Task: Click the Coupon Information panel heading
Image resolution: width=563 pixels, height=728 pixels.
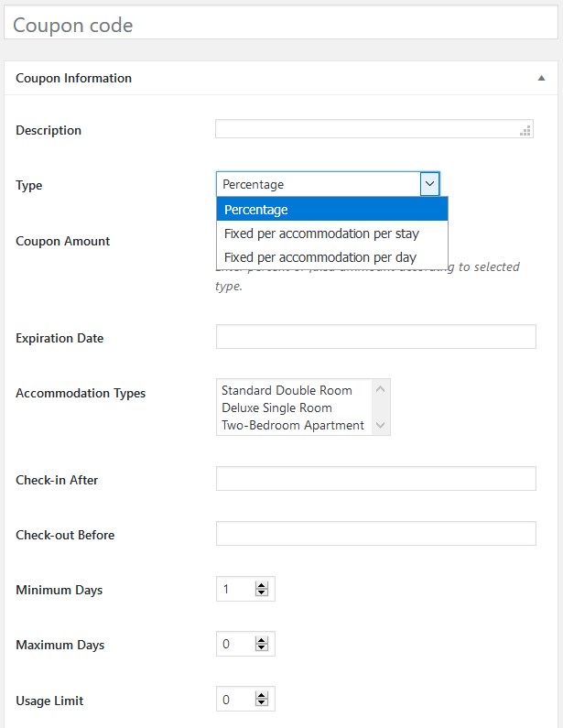Action: pos(74,79)
